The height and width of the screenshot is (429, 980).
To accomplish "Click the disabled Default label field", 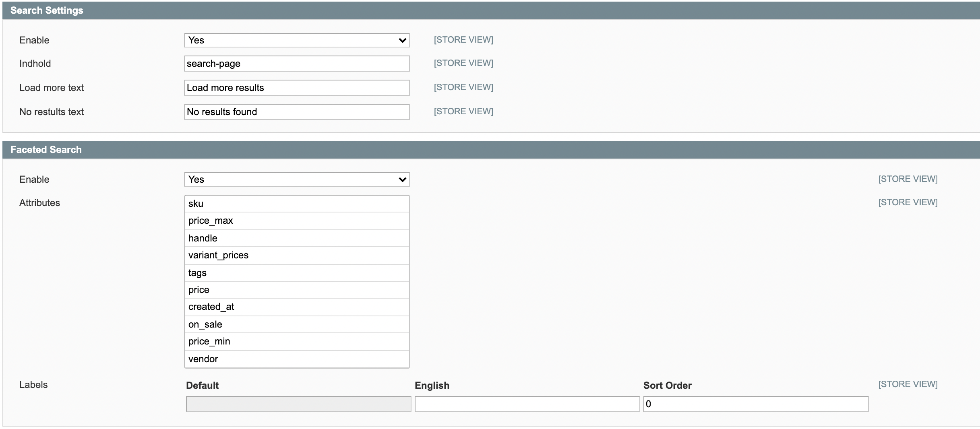I will [x=298, y=404].
